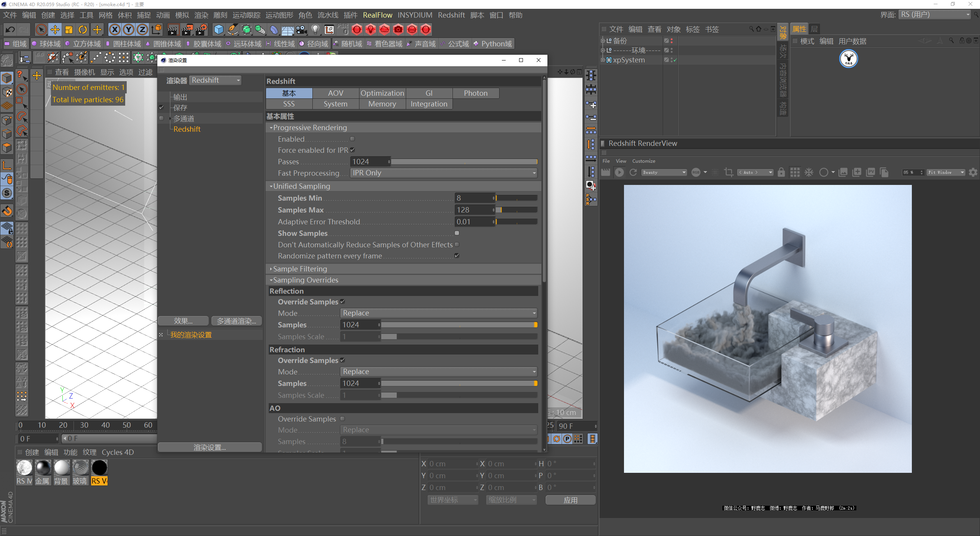
Task: Click the render active view clapper icon
Action: point(173,29)
